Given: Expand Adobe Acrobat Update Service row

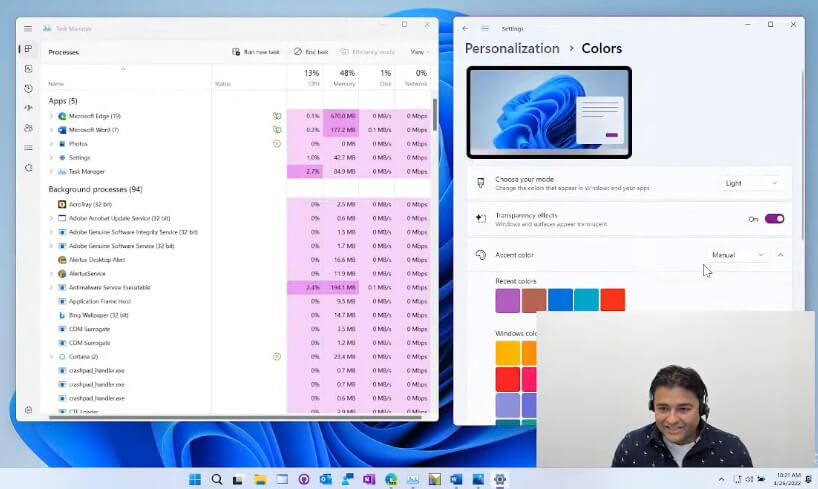Looking at the screenshot, I should click(x=51, y=218).
